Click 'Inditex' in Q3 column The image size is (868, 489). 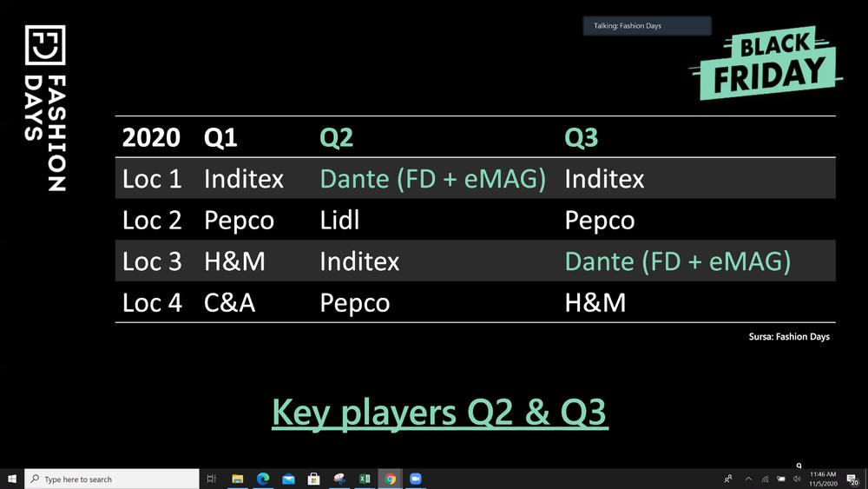[x=604, y=179]
